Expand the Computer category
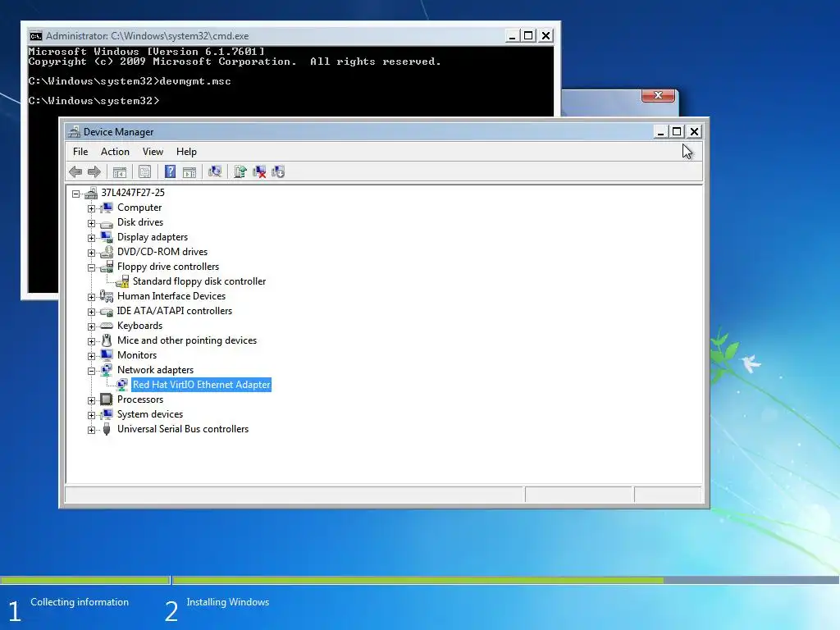This screenshot has height=630, width=840. [92, 208]
